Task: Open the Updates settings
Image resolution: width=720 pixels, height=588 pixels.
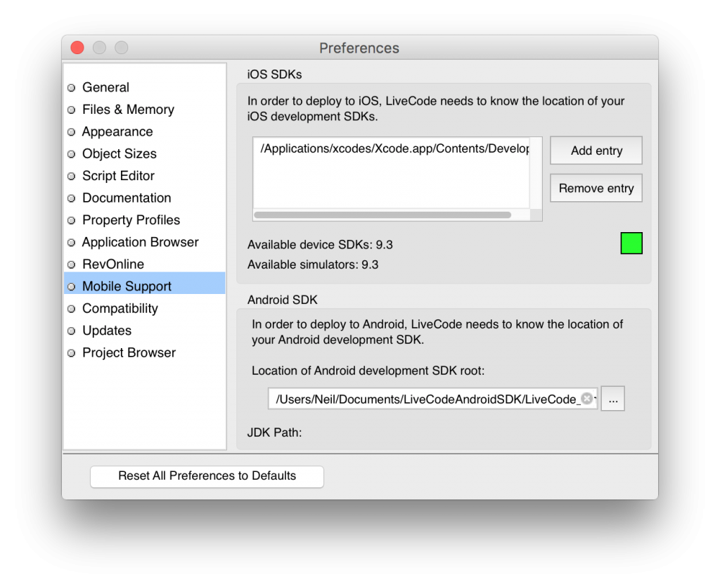Action: point(107,330)
